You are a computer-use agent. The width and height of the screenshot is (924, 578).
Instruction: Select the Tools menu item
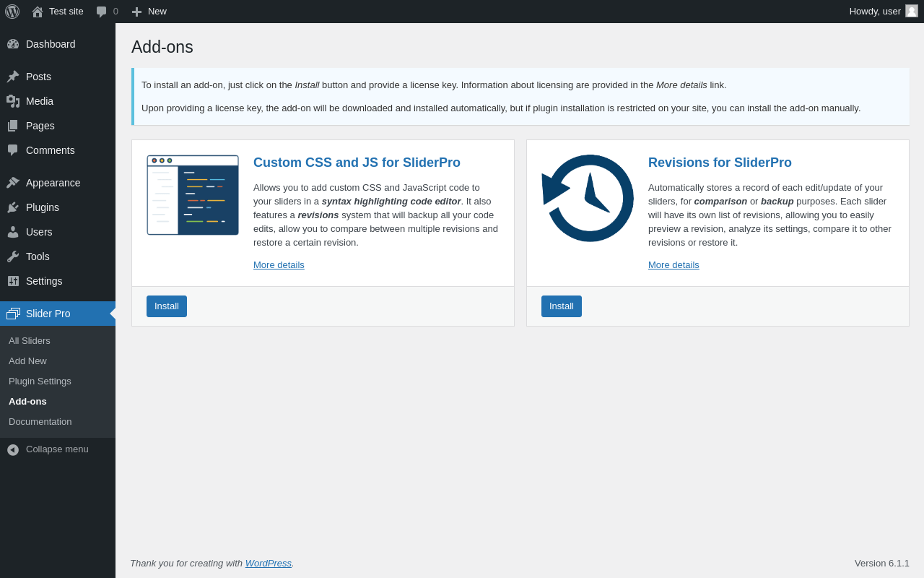pyautogui.click(x=58, y=256)
